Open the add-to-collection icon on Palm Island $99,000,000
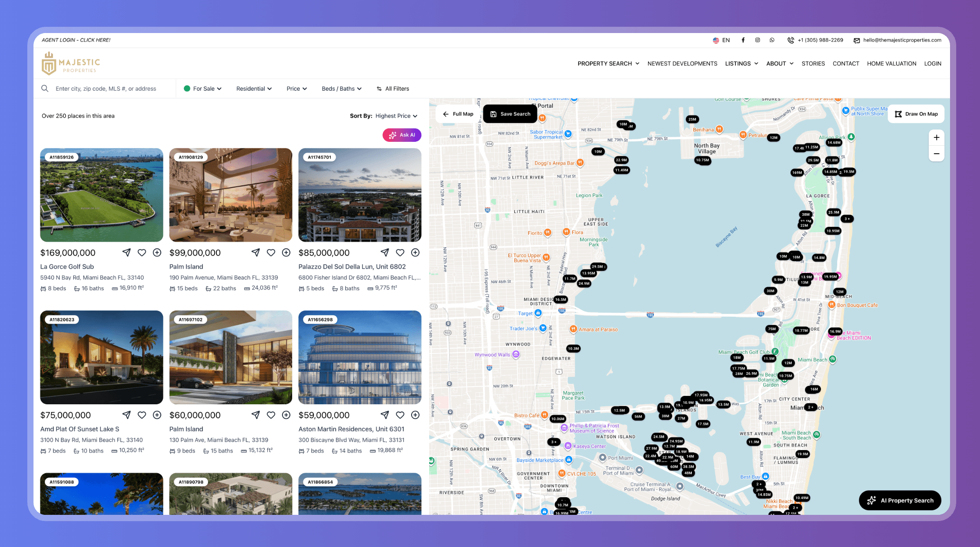The width and height of the screenshot is (980, 547). [286, 252]
